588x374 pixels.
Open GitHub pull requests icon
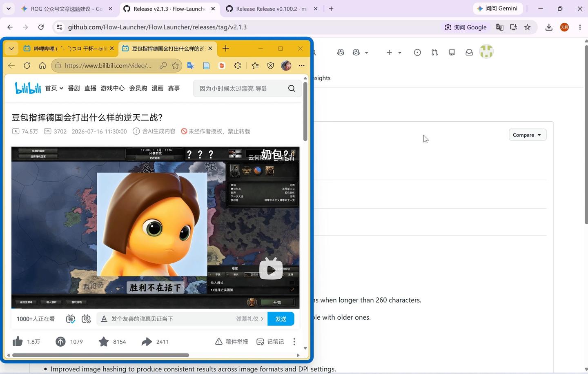click(x=434, y=52)
